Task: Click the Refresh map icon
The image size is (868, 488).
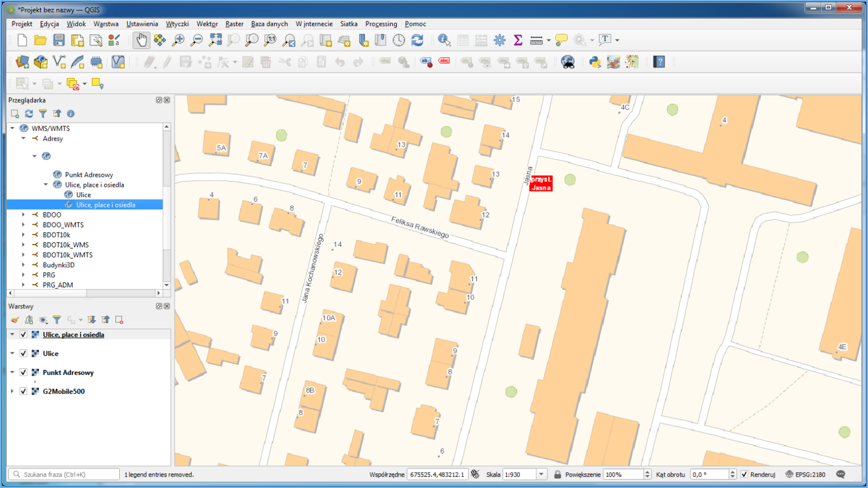Action: (x=416, y=40)
